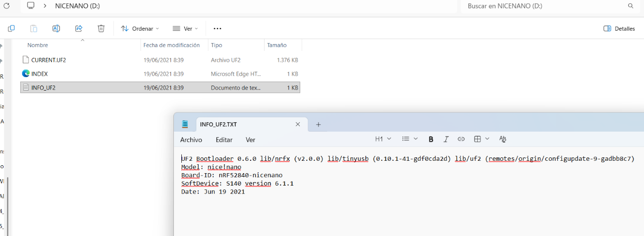Click the Delete trash icon
This screenshot has height=236, width=644.
click(x=101, y=28)
